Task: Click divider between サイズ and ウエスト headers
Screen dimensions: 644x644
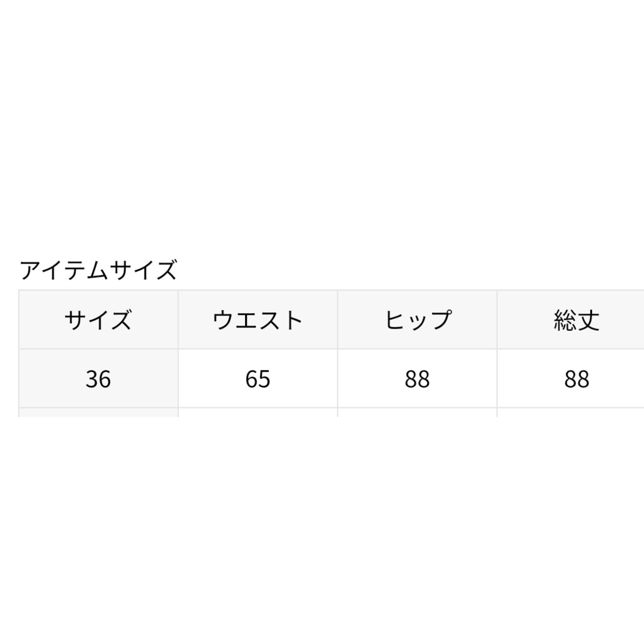Action: click(178, 320)
